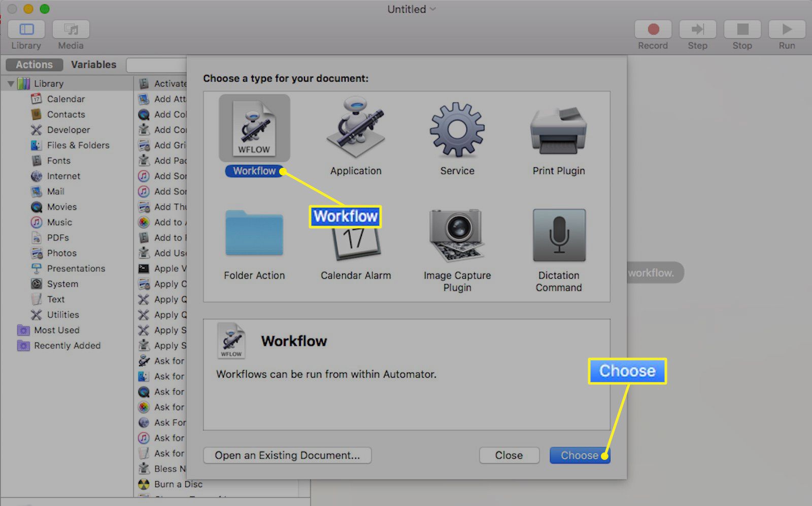812x506 pixels.
Task: Select Contacts in the library list
Action: 66,114
